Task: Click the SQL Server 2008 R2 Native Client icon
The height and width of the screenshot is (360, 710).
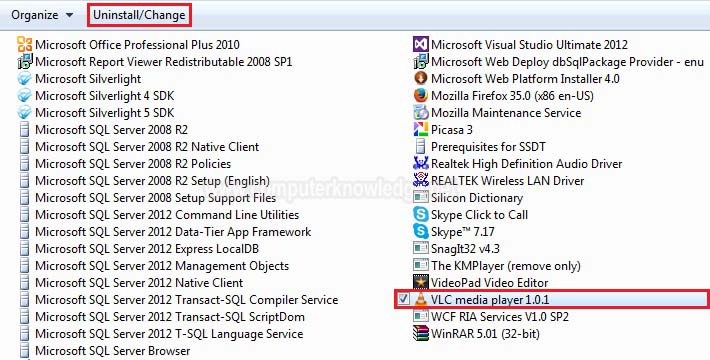Action: click(x=24, y=147)
